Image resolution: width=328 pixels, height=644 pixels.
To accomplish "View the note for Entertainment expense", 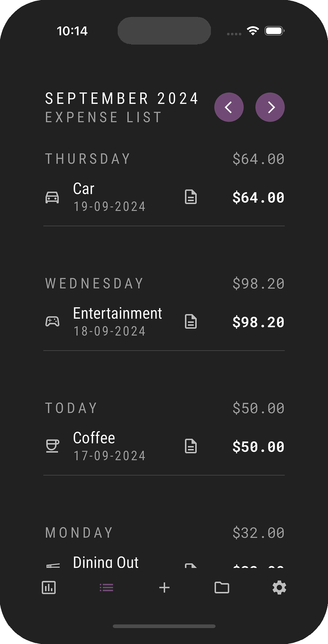I will point(191,322).
